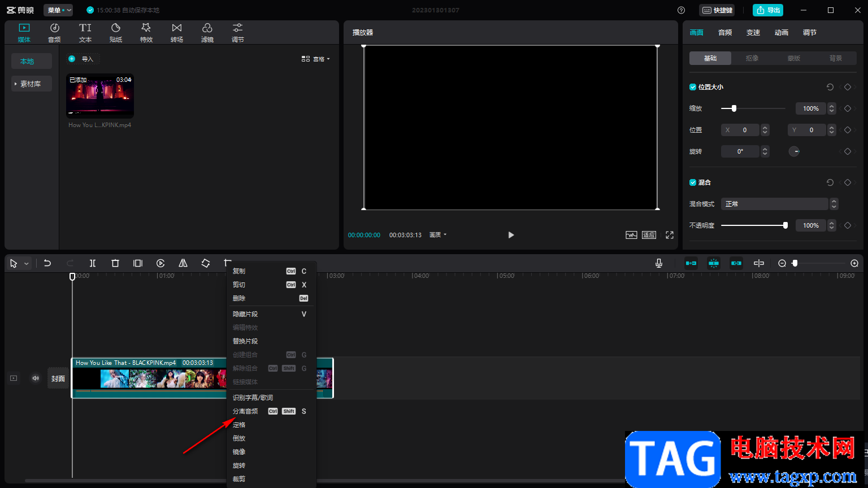Open the 调节 adjustment tab in top toolbar
The width and height of the screenshot is (868, 488).
coord(238,33)
